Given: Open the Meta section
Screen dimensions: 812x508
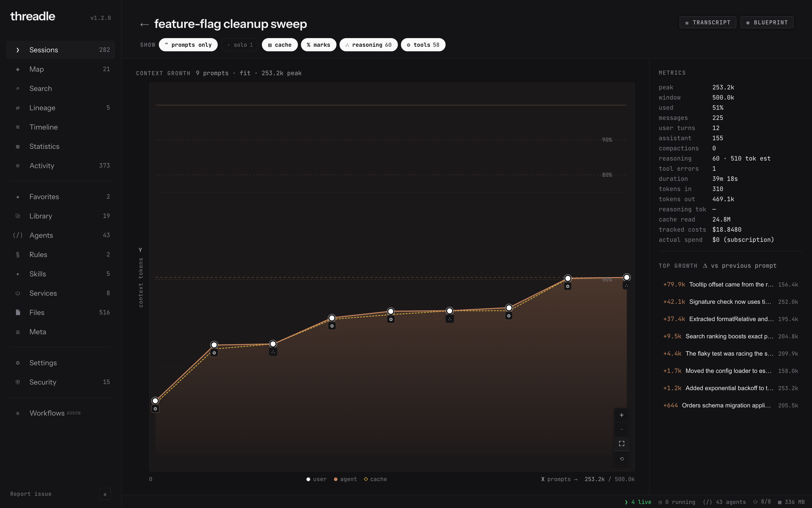Looking at the screenshot, I should pos(61,332).
